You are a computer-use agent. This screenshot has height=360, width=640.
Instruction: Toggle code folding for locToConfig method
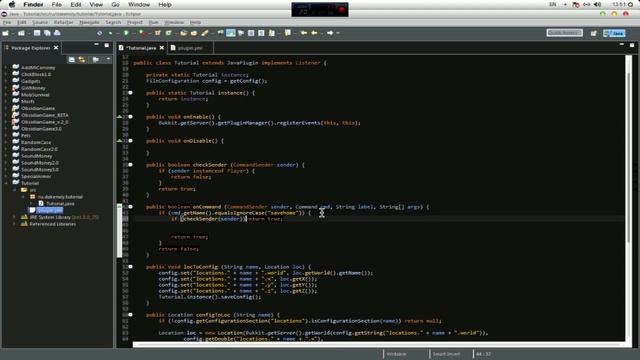[131, 267]
